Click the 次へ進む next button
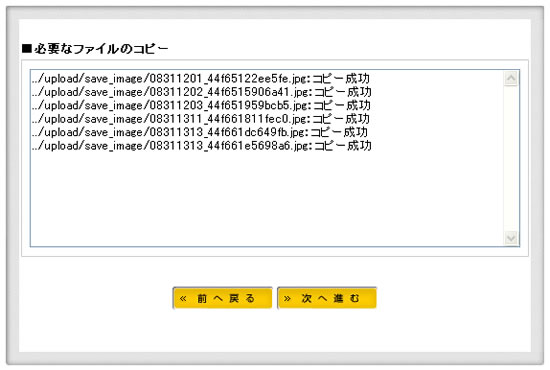The height and width of the screenshot is (370, 550). point(327,298)
